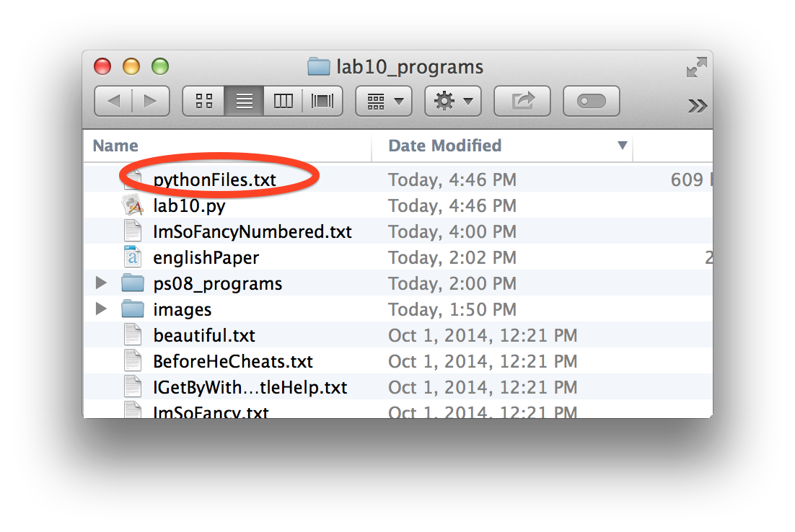Show more toolbar items chevron

(697, 106)
